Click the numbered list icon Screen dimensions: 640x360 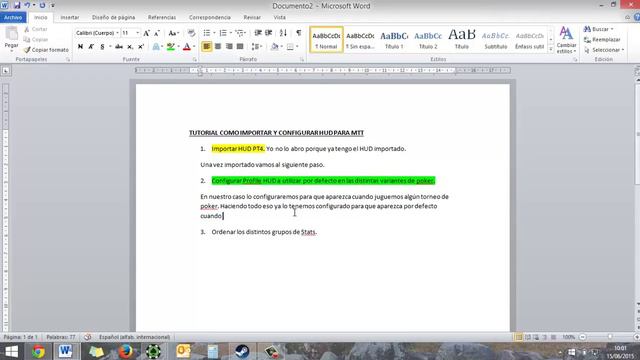coord(223,33)
